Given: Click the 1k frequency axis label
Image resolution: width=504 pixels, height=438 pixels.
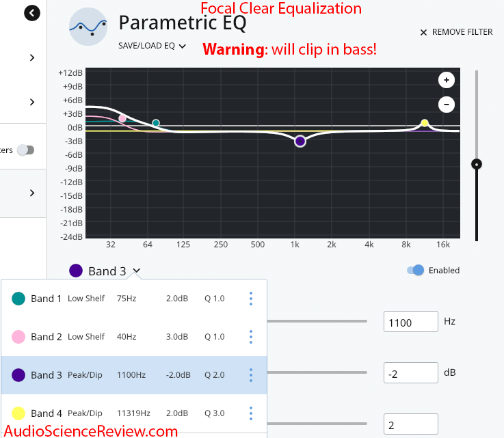Looking at the screenshot, I should pos(295,245).
